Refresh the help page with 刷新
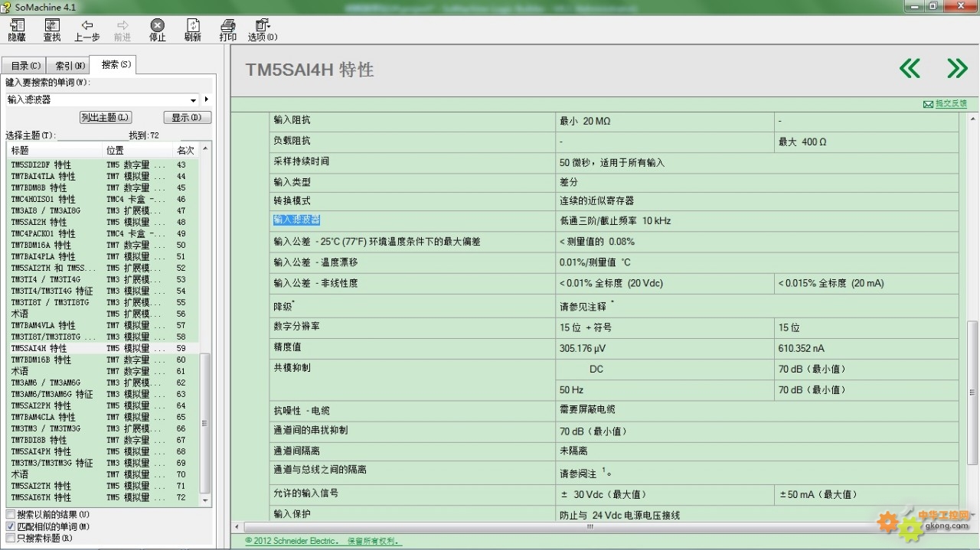The width and height of the screenshot is (980, 550). [193, 31]
